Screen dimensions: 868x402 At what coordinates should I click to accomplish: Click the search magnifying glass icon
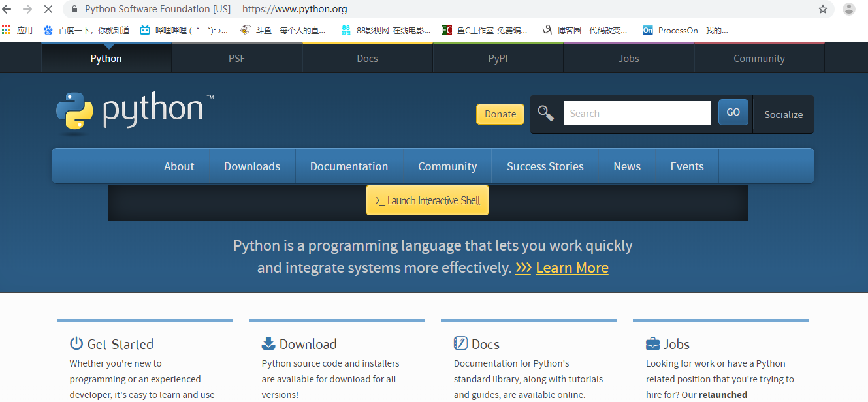[x=545, y=114]
